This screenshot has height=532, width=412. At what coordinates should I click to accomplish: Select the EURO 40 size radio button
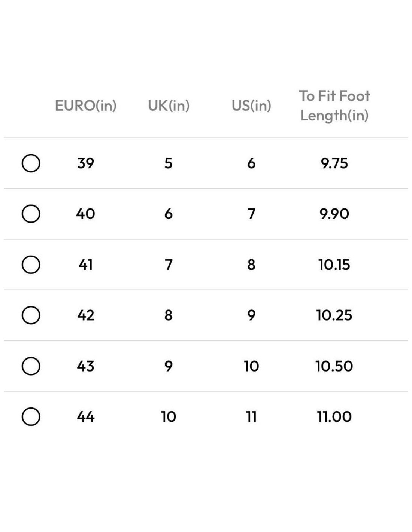[31, 214]
